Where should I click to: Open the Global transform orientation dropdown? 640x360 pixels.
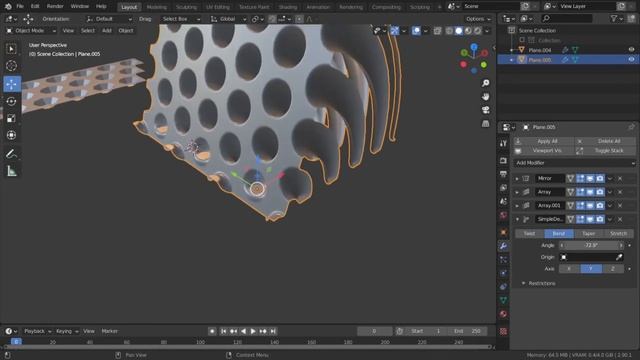229,19
